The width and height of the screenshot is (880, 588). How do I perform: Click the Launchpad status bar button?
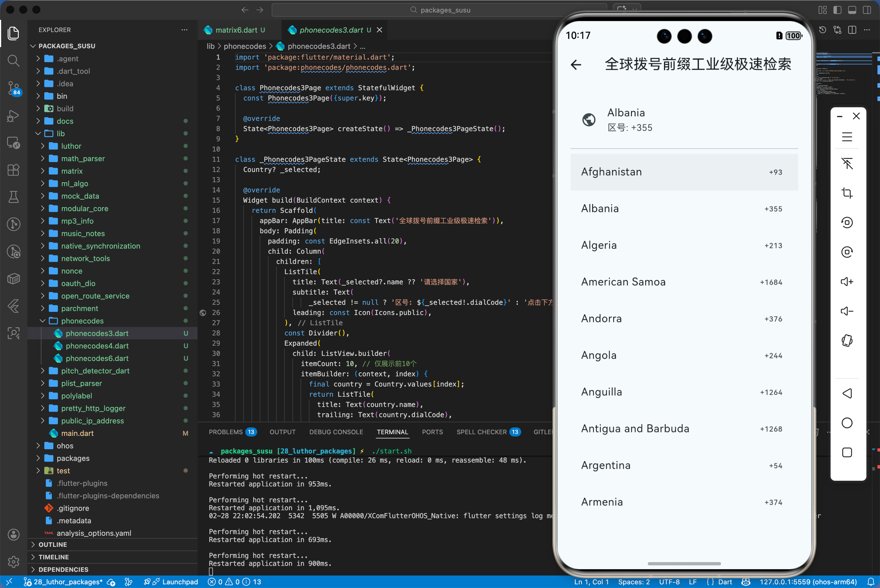pyautogui.click(x=180, y=582)
